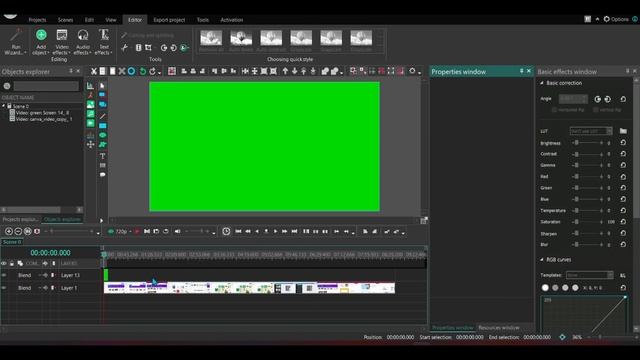
Task: Click the Options button at top right
Action: pyautogui.click(x=616, y=19)
